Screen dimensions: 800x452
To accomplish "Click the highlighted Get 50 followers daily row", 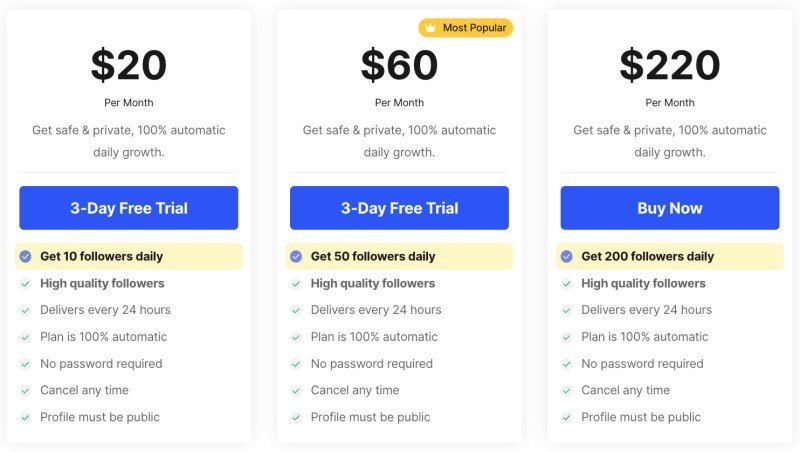I will click(x=399, y=256).
